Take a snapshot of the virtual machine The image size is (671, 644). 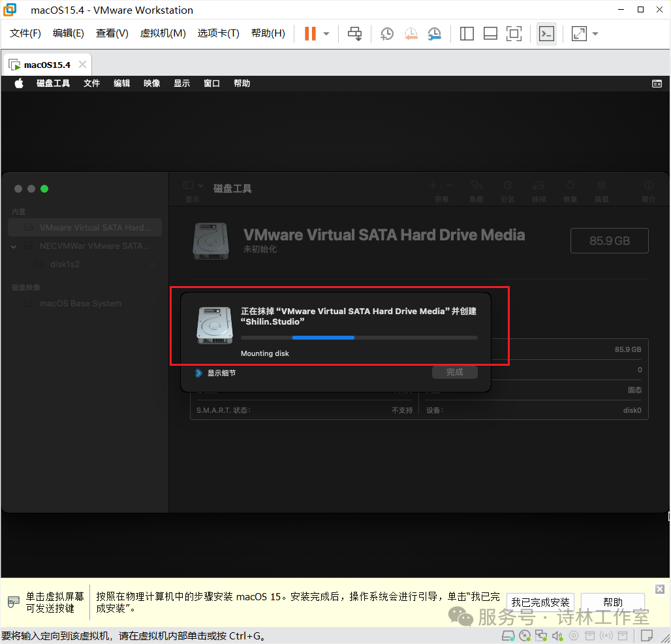tap(387, 34)
